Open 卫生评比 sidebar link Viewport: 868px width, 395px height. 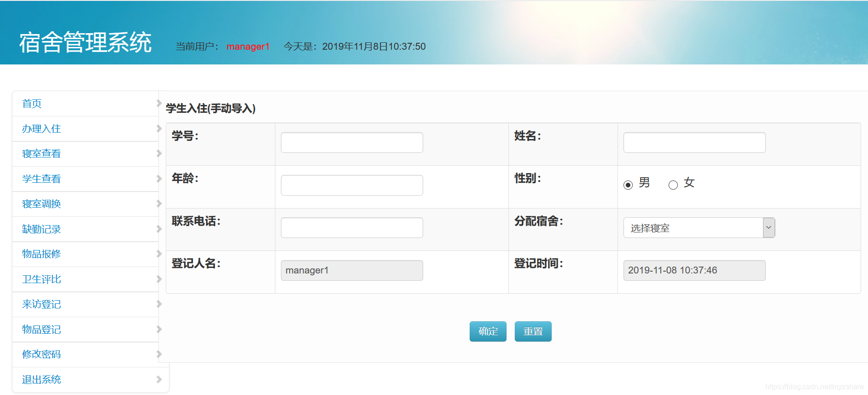coord(41,279)
